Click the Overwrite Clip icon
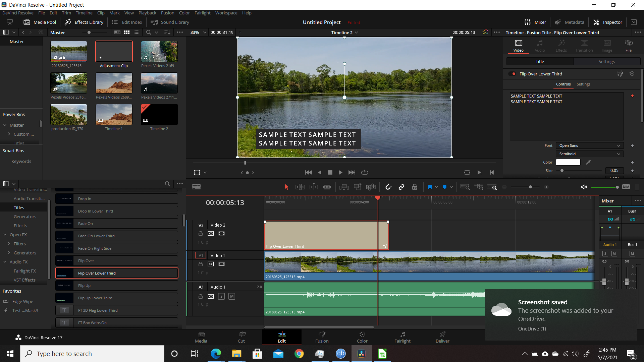The width and height of the screenshot is (644, 362). [x=358, y=187]
